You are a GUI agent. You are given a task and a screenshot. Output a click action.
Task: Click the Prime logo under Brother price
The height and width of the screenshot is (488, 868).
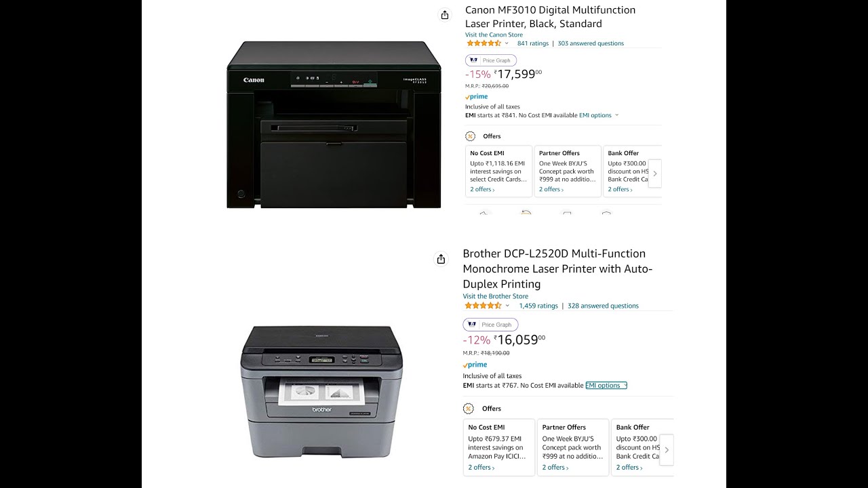(475, 365)
